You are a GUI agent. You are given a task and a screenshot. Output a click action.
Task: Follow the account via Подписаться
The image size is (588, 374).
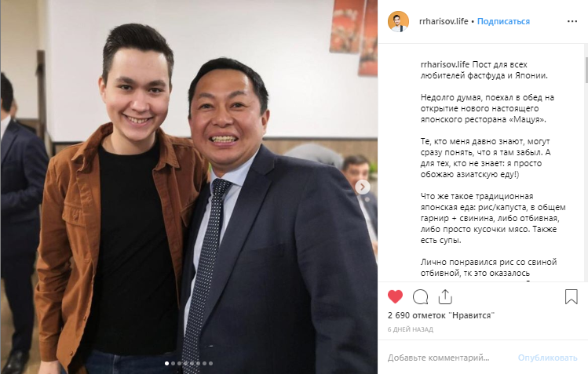click(x=503, y=21)
